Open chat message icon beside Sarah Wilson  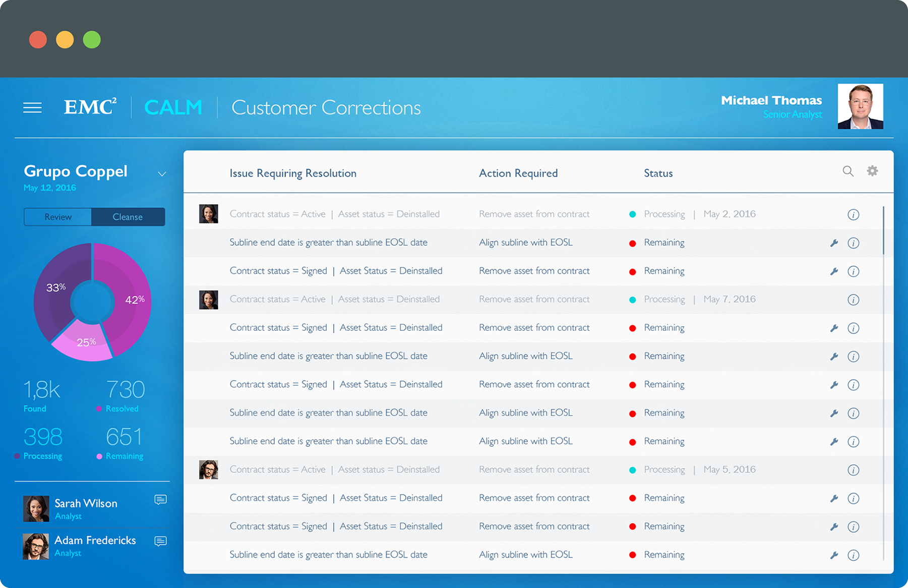click(160, 500)
